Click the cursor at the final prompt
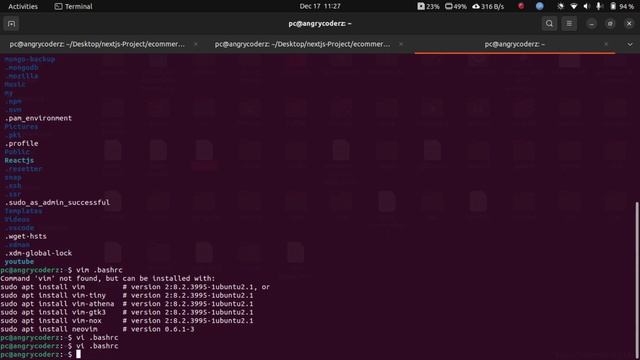The width and height of the screenshot is (640, 360). (78, 354)
